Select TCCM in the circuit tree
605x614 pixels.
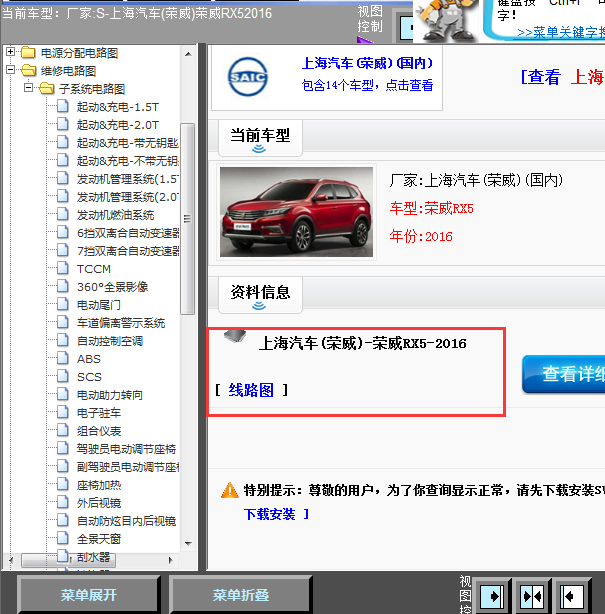click(x=94, y=269)
